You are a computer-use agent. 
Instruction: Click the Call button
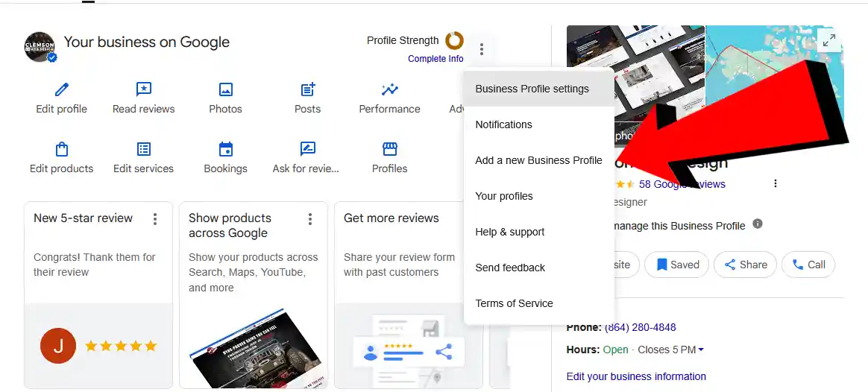tap(808, 265)
